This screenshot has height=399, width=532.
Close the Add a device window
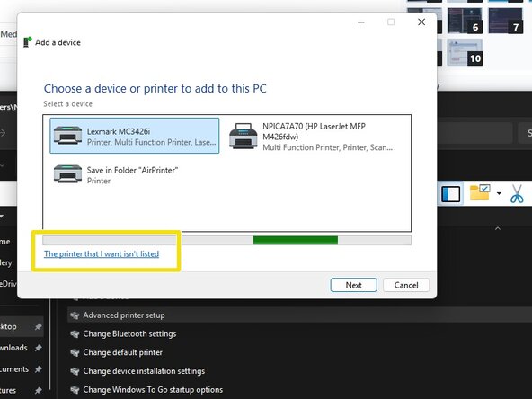[421, 22]
